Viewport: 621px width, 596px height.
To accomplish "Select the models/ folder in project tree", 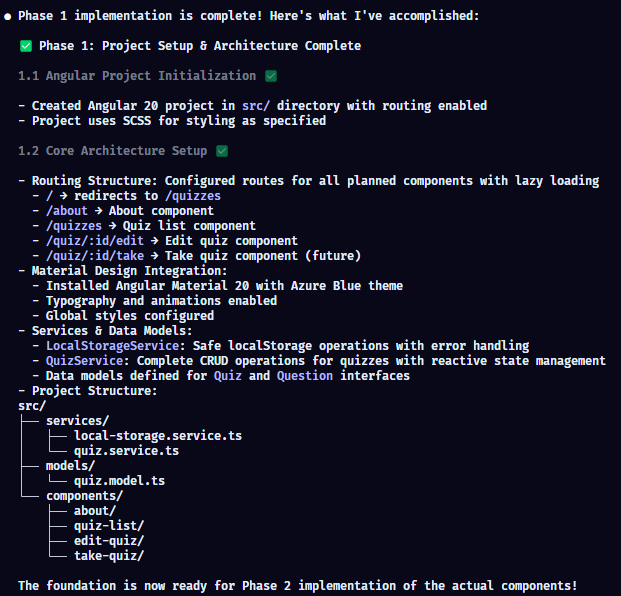I will click(71, 466).
